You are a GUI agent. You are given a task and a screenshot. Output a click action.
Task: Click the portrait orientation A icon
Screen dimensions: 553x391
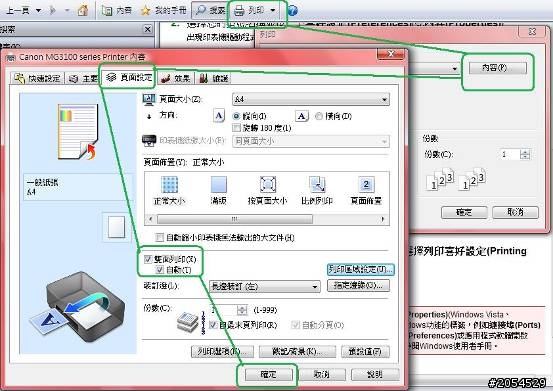pos(219,116)
